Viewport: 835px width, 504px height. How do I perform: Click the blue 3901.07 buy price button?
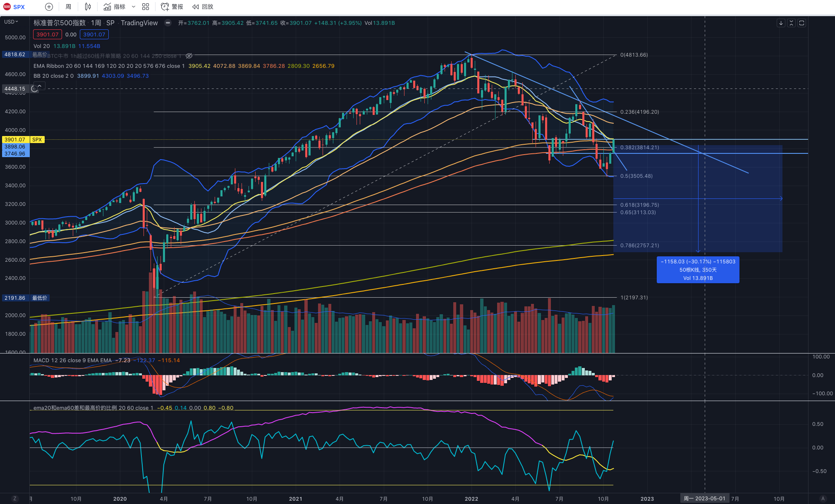coord(94,35)
